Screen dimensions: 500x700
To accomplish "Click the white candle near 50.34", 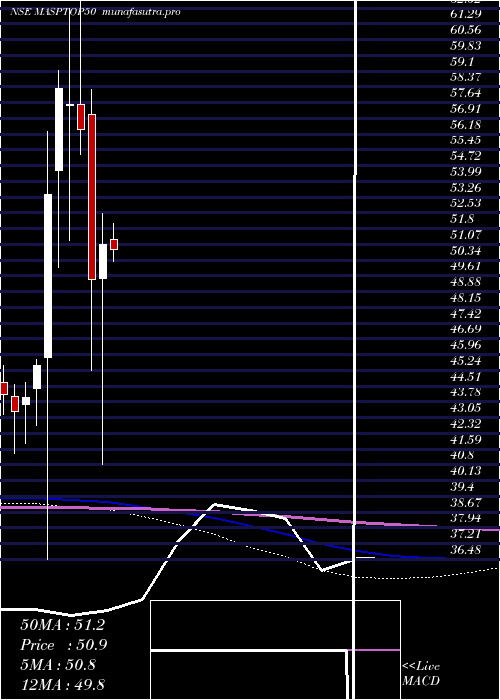I will click(103, 261).
